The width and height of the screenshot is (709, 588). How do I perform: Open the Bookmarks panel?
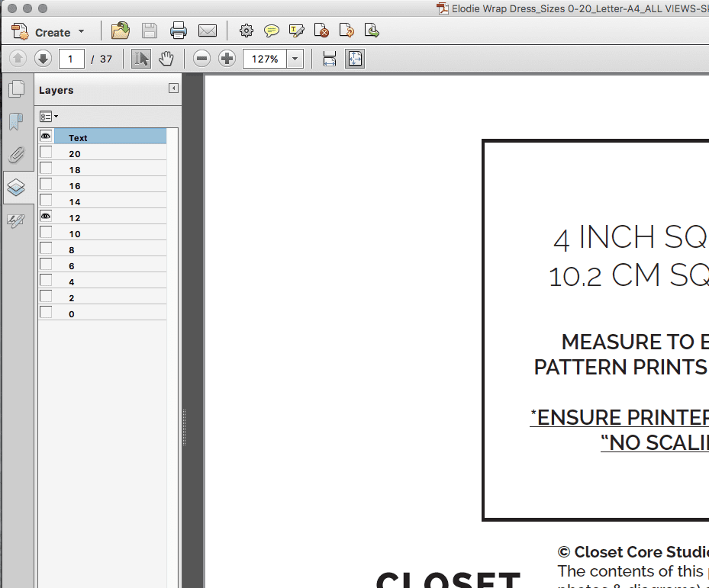16,121
